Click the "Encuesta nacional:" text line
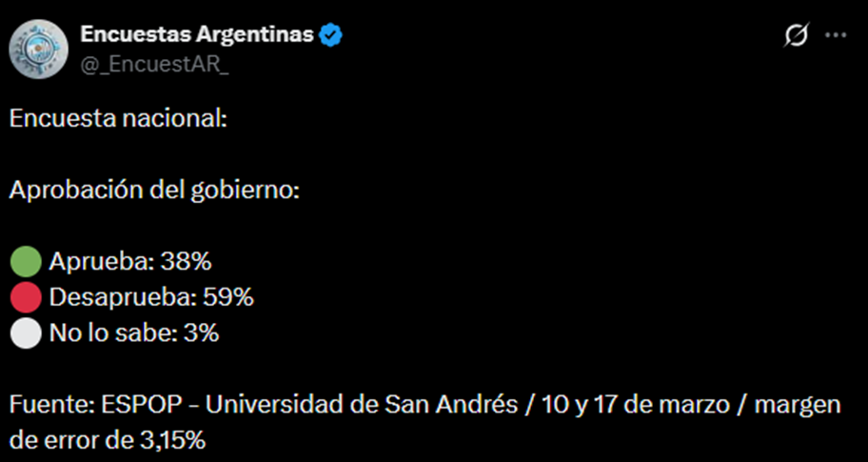The height and width of the screenshot is (462, 868). click(119, 119)
